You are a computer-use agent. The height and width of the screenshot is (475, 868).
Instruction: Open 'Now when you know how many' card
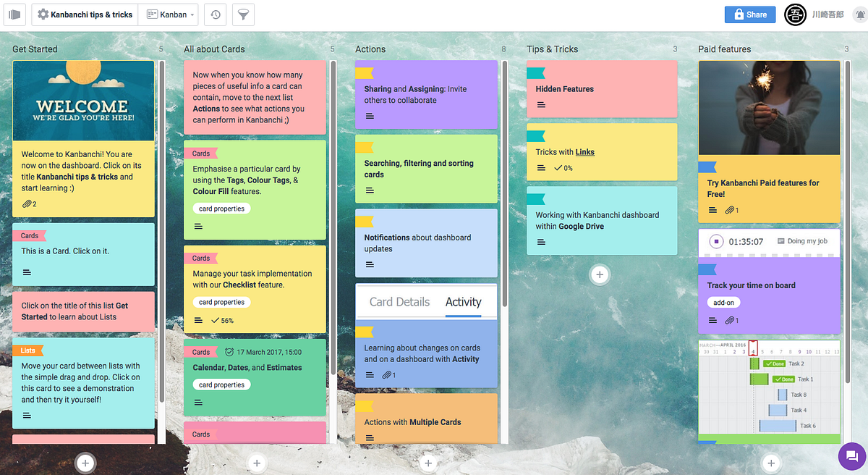click(255, 97)
